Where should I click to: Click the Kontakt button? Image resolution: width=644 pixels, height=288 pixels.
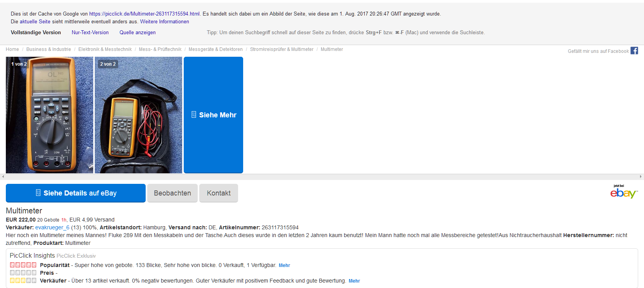point(219,193)
